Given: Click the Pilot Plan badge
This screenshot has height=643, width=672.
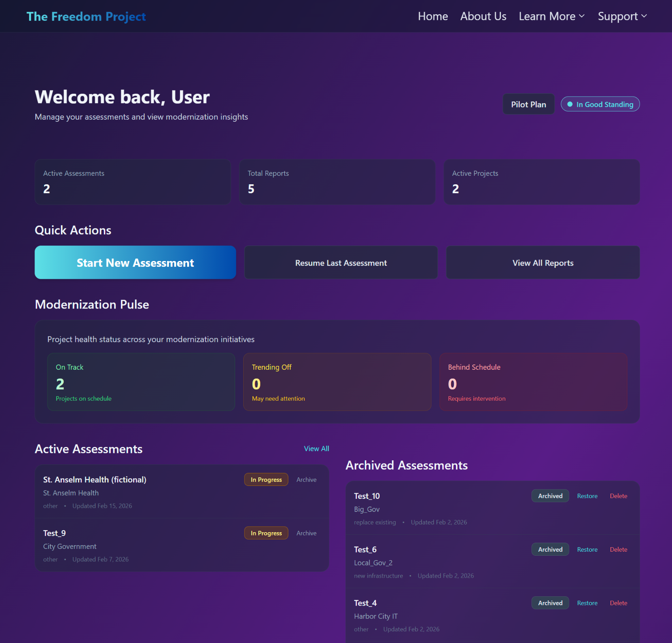Looking at the screenshot, I should pyautogui.click(x=528, y=104).
